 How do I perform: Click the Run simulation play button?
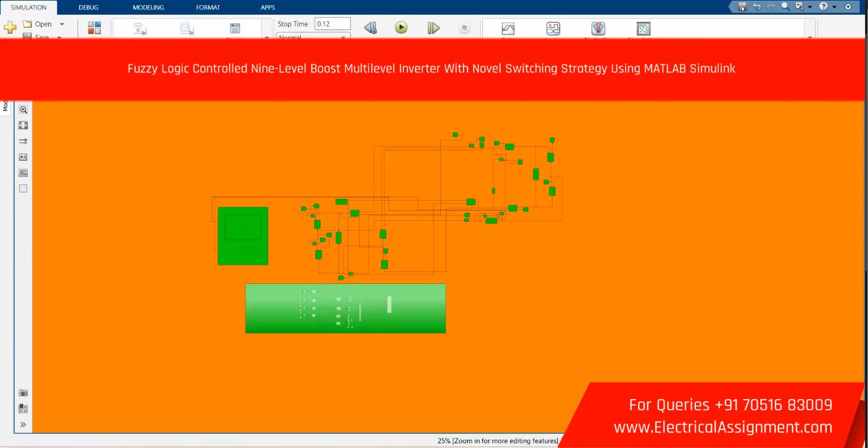401,28
